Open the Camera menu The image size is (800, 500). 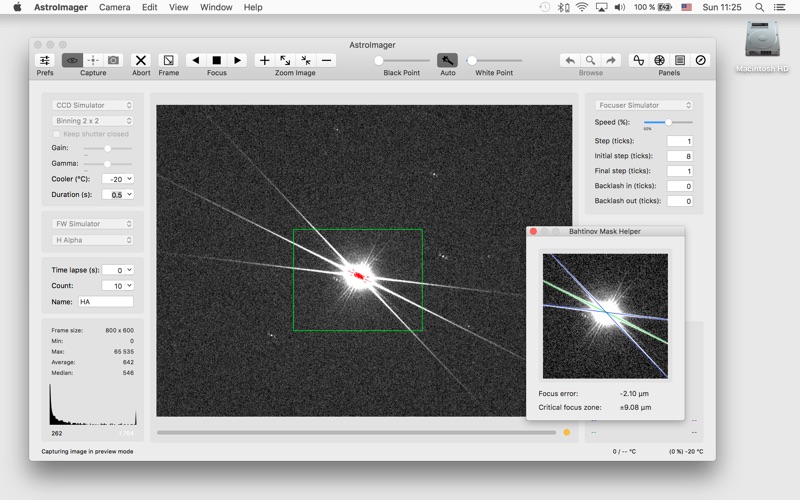coord(114,7)
